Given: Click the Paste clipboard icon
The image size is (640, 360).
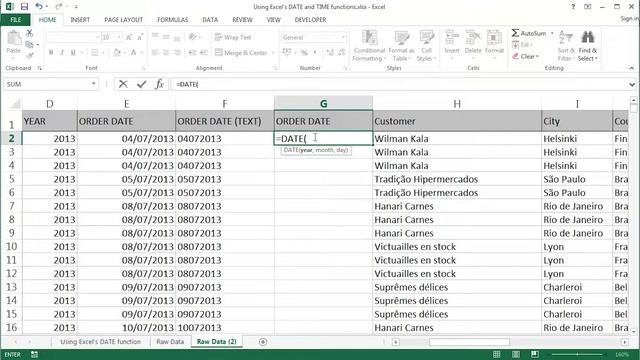Looking at the screenshot, I should (14, 39).
